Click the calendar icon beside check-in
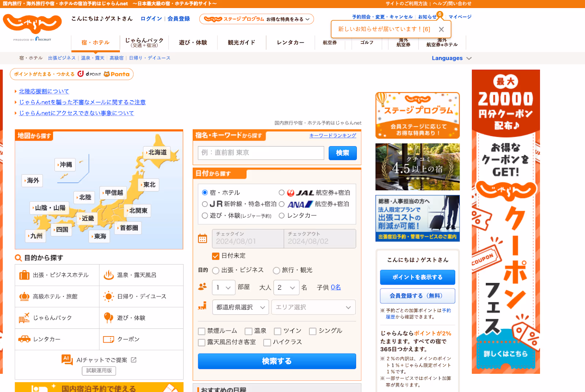 203,239
